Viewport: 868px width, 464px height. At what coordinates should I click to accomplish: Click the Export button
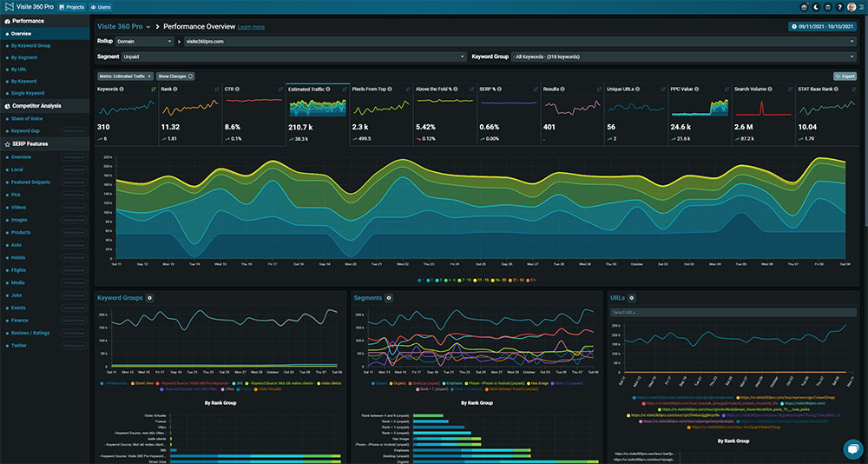pos(845,76)
